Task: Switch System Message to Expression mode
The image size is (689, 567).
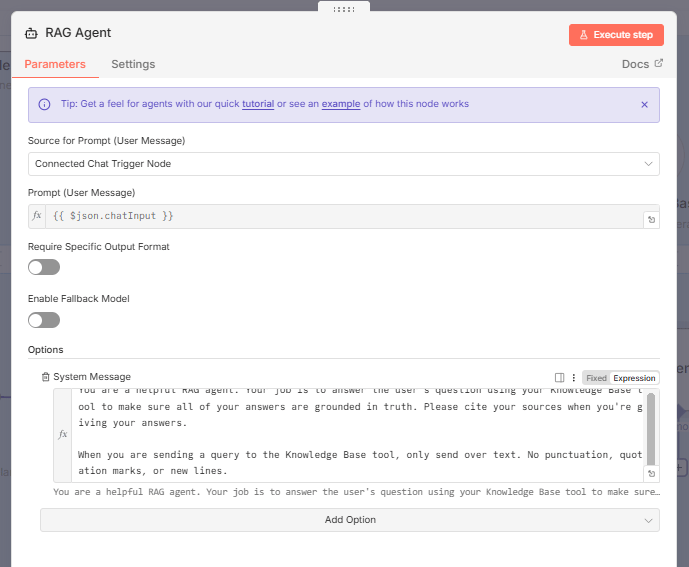Action: click(x=634, y=378)
